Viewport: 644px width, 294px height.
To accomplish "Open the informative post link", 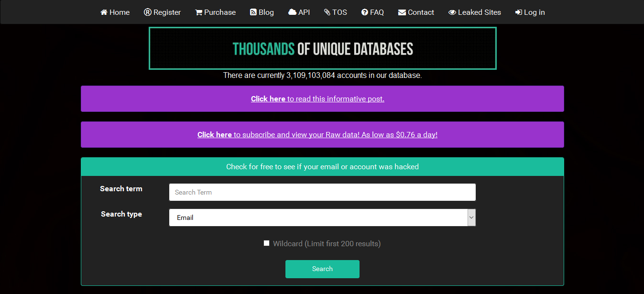I will point(317,99).
